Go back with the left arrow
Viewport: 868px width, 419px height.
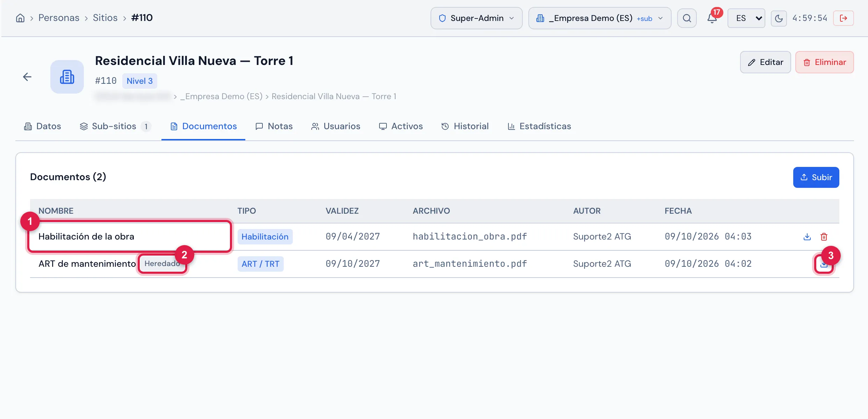pyautogui.click(x=27, y=77)
